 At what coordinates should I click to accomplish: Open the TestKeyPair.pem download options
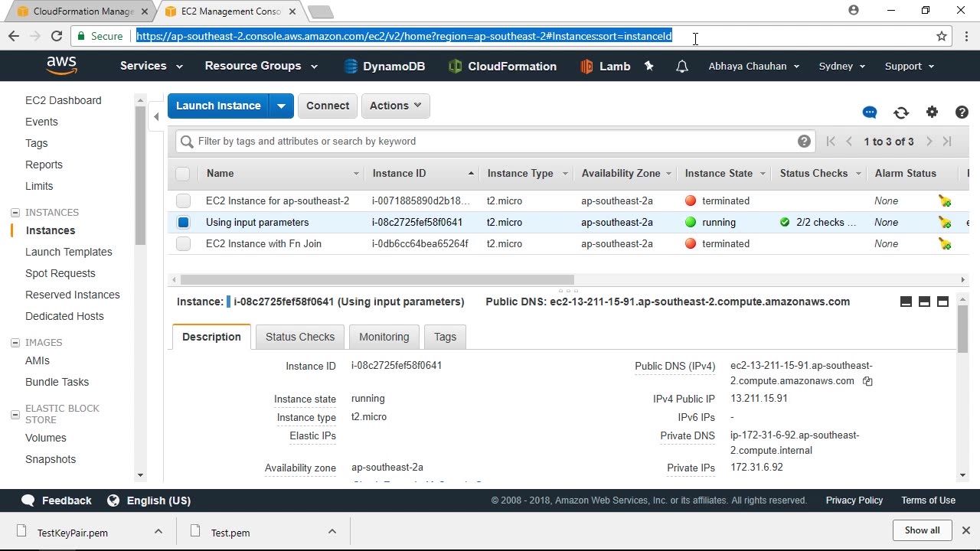(158, 532)
